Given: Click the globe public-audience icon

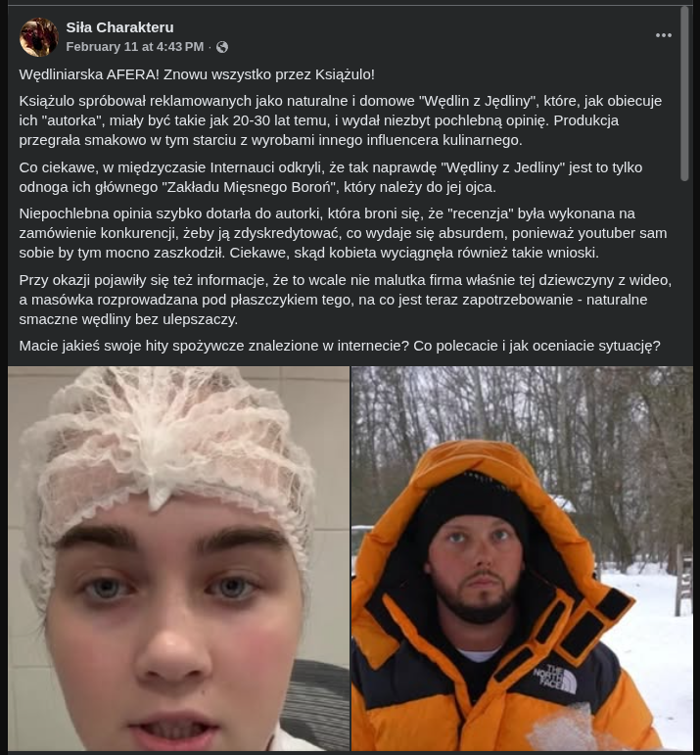Looking at the screenshot, I should tap(222, 47).
